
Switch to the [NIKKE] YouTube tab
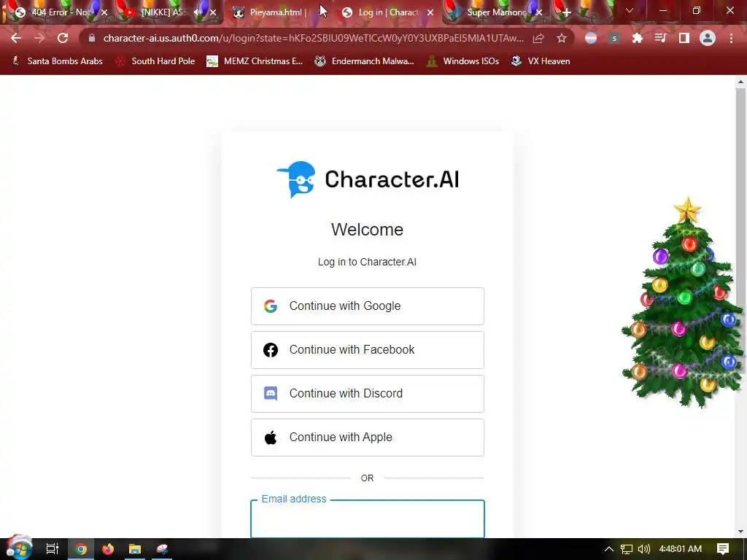(162, 12)
